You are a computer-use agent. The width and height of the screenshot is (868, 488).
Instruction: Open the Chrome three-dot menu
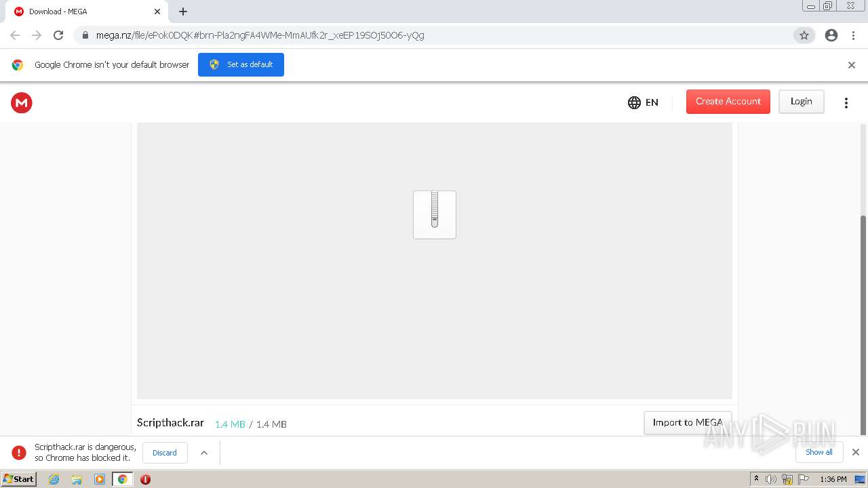tap(854, 35)
